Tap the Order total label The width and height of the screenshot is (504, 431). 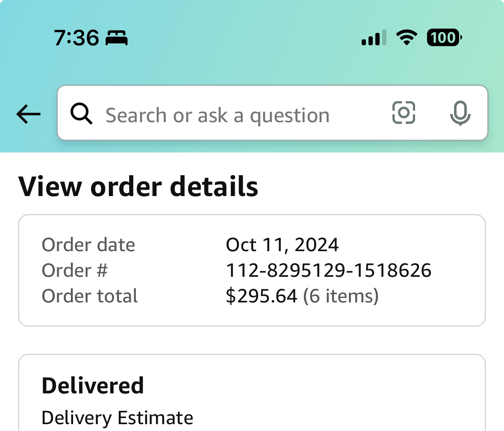[x=90, y=296]
